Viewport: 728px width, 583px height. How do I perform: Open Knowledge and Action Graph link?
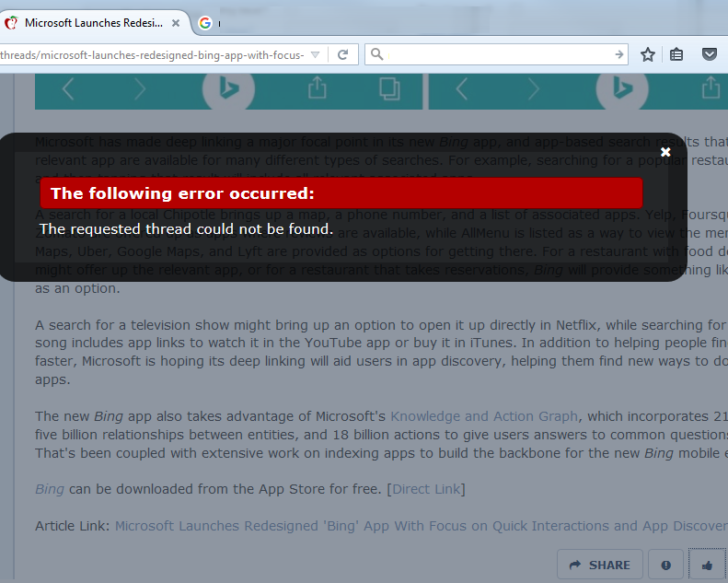click(x=484, y=416)
